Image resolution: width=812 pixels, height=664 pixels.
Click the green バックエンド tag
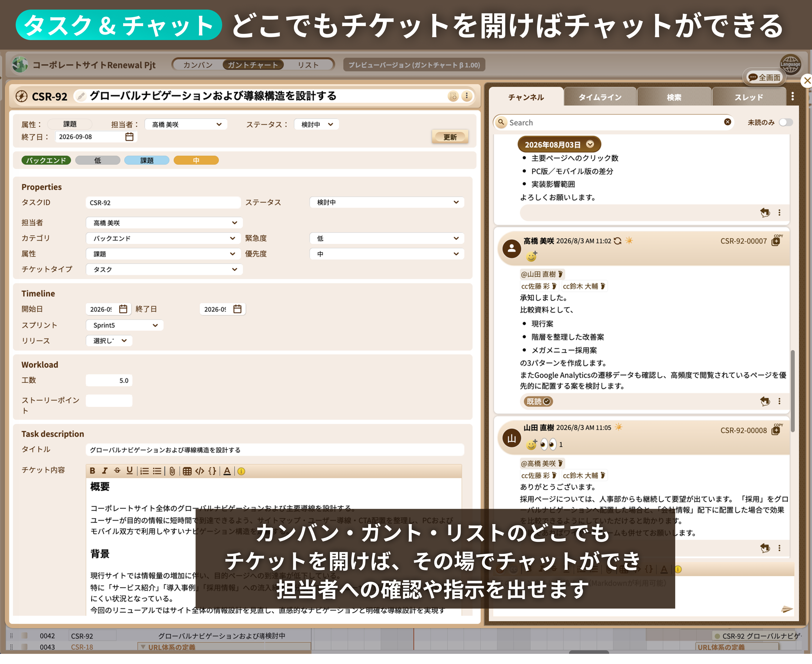point(46,160)
